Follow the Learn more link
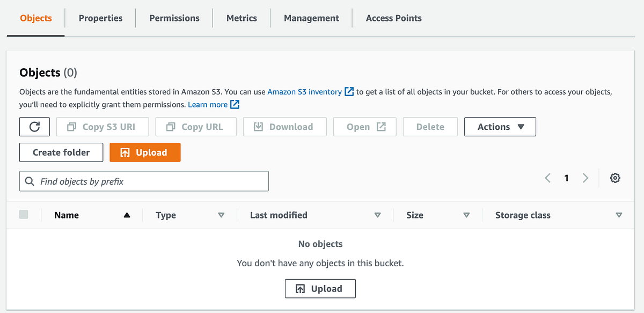Image resolution: width=644 pixels, height=313 pixels. click(x=208, y=105)
